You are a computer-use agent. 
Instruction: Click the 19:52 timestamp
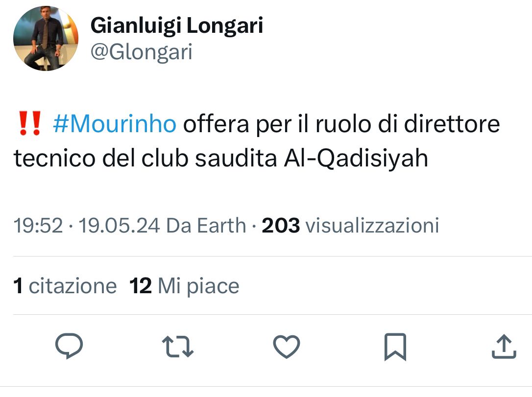pyautogui.click(x=38, y=226)
